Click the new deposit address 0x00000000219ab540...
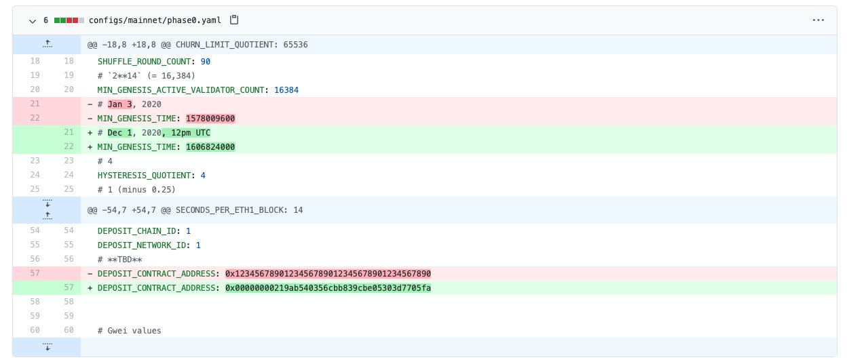Screen dimensions: 868x364 pyautogui.click(x=328, y=288)
